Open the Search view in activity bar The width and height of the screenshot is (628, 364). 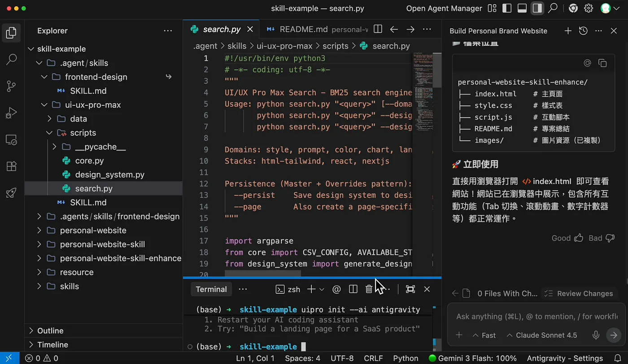tap(12, 59)
